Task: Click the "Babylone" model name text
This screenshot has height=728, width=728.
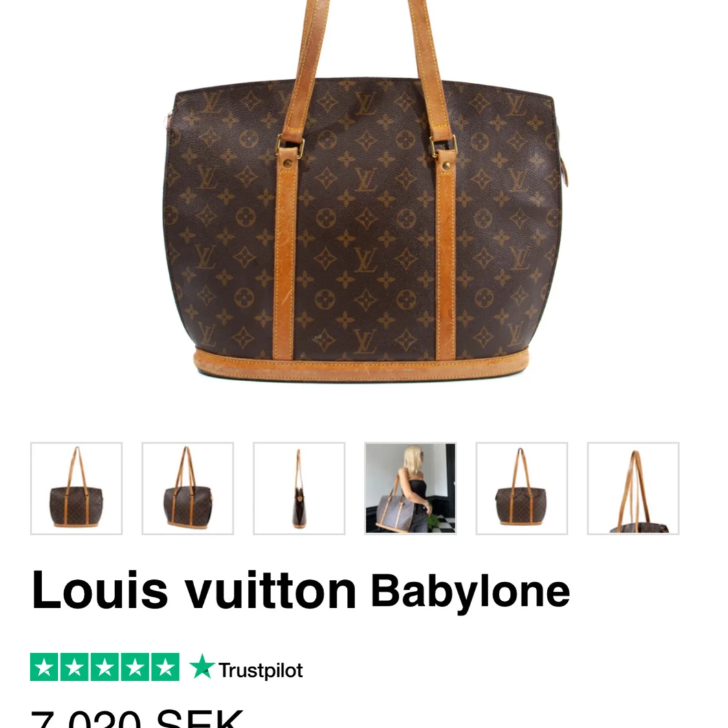Action: [x=470, y=593]
